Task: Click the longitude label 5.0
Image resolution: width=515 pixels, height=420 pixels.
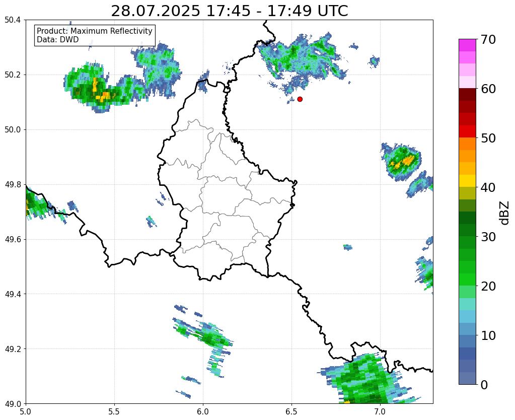Action: coord(26,411)
